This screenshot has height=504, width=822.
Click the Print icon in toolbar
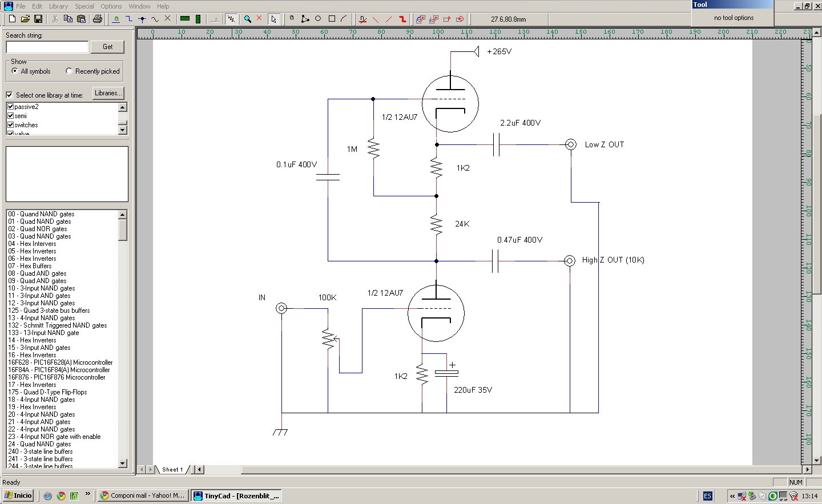coord(98,19)
